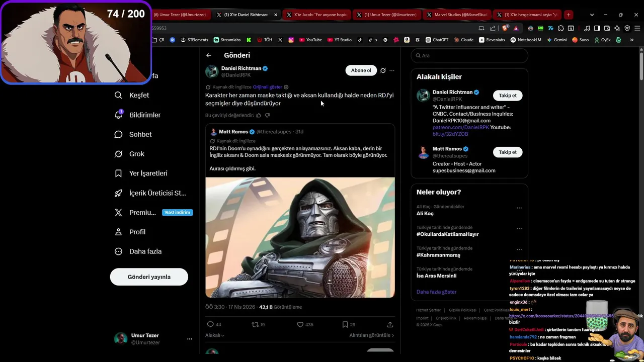Open Claude bookmark
The width and height of the screenshot is (644, 362).
point(463,40)
